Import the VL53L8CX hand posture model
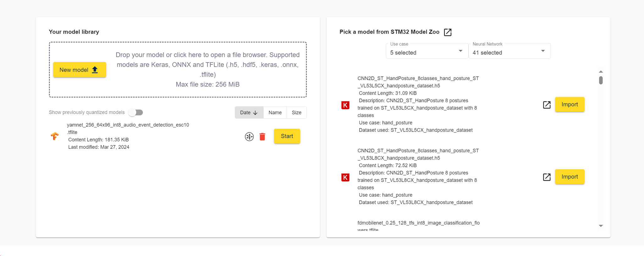The image size is (644, 256). [x=569, y=177]
